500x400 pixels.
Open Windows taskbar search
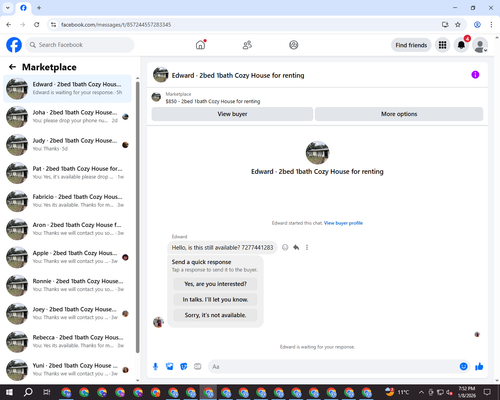(x=28, y=392)
